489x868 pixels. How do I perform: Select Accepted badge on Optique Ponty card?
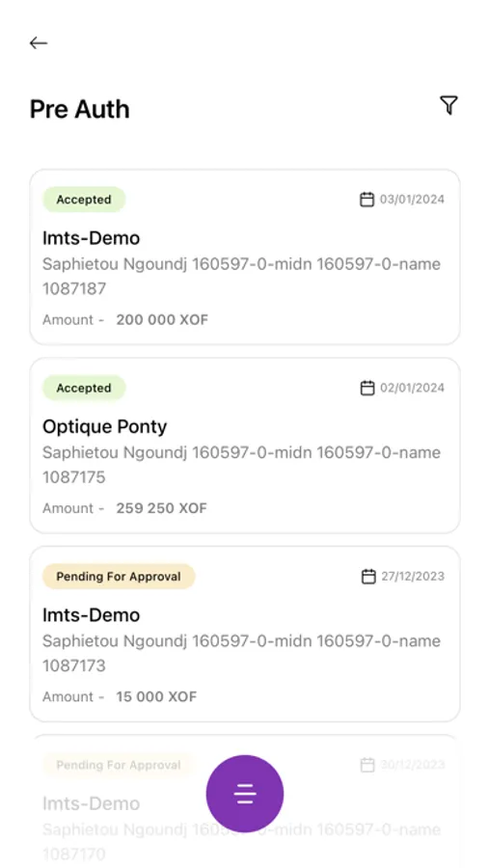pyautogui.click(x=84, y=388)
